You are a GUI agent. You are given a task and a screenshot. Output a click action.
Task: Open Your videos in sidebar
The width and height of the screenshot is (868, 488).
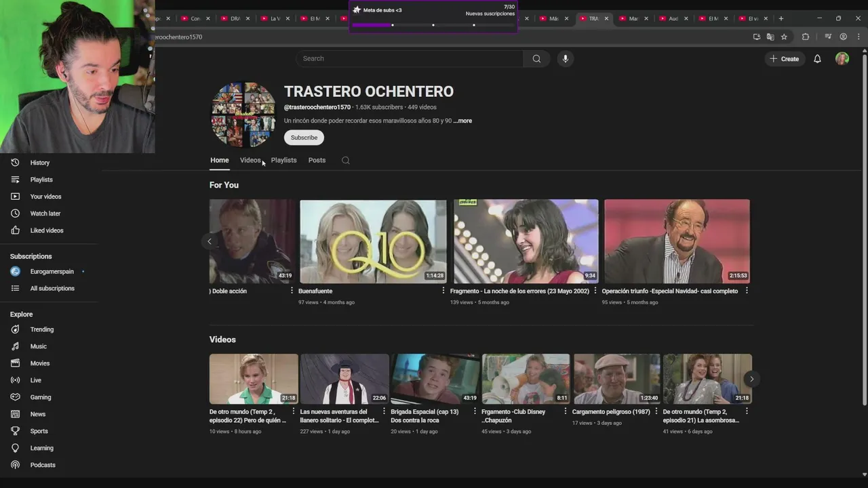(x=45, y=197)
